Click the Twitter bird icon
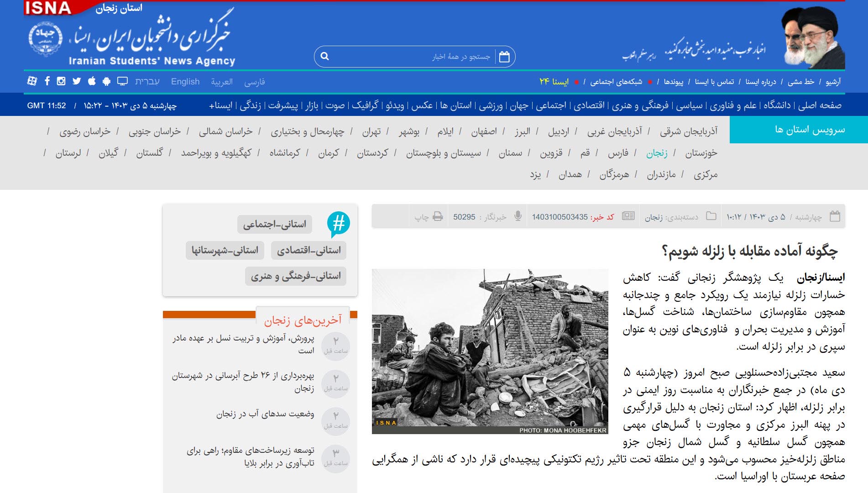The height and width of the screenshot is (493, 868). (77, 81)
